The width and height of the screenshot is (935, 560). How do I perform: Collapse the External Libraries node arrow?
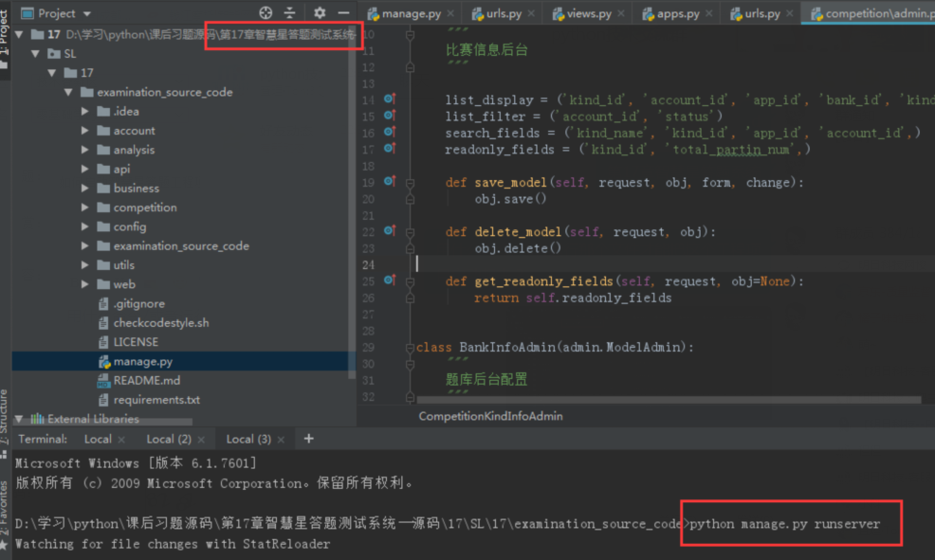[x=19, y=420]
